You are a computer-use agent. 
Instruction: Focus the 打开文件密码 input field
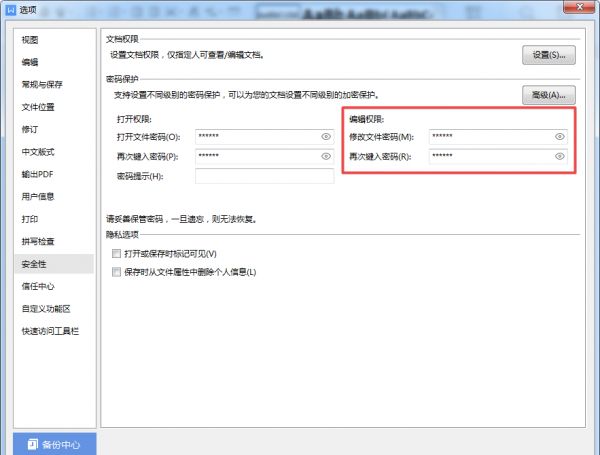click(255, 136)
